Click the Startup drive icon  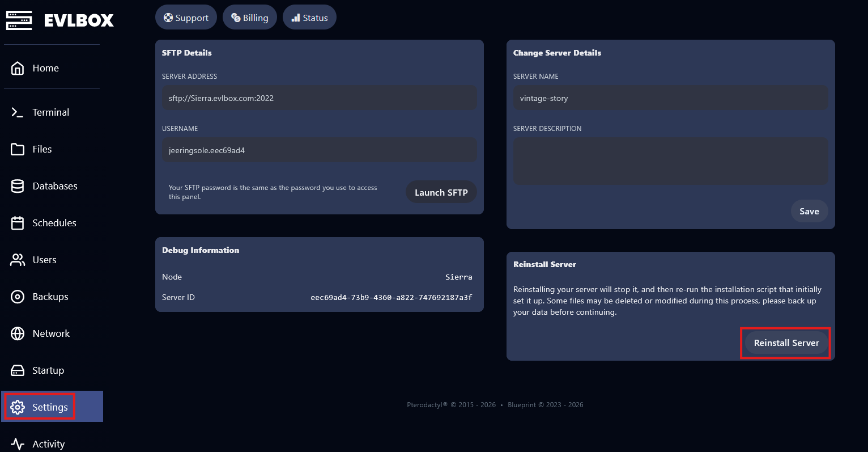tap(18, 370)
